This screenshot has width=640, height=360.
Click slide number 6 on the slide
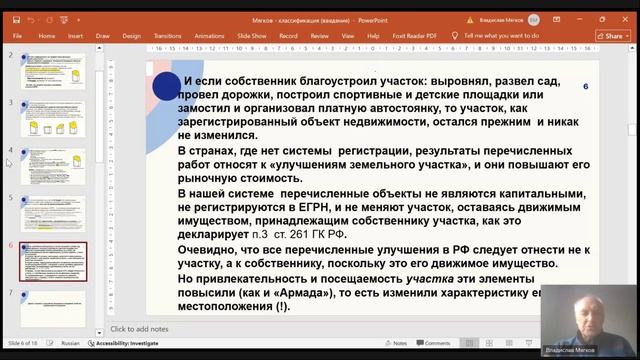click(586, 87)
